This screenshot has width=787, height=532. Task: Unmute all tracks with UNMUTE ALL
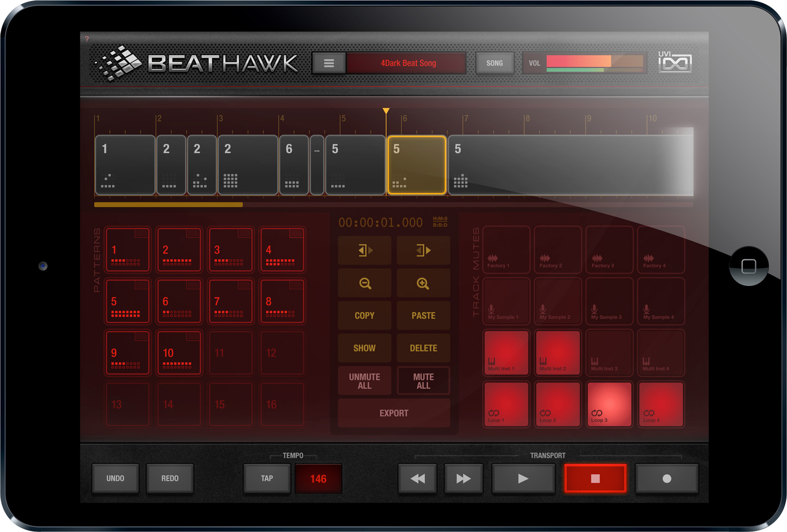click(365, 381)
